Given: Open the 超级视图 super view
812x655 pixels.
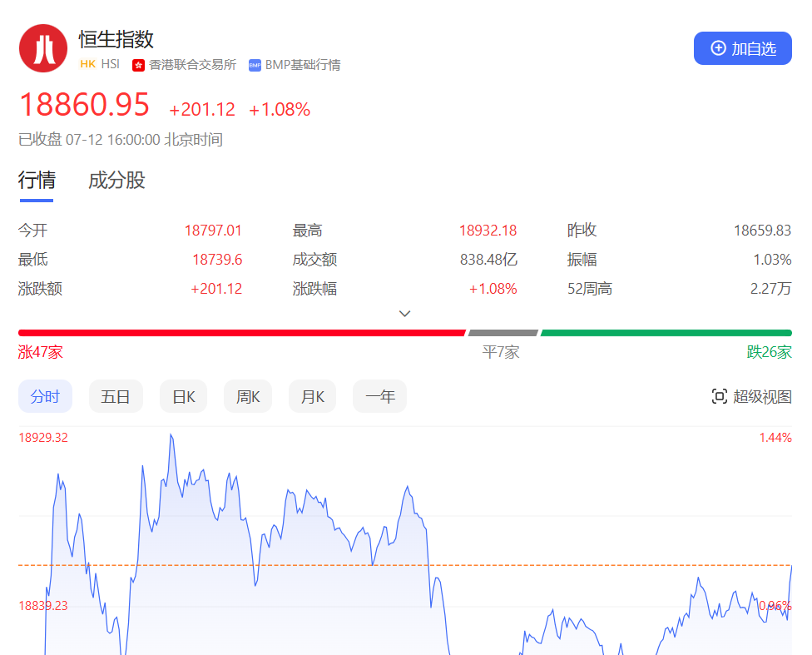Looking at the screenshot, I should [752, 396].
